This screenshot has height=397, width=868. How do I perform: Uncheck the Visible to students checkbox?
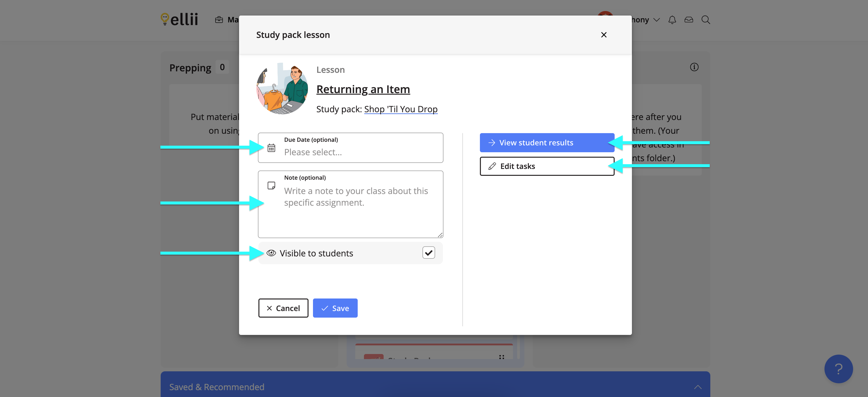(428, 253)
